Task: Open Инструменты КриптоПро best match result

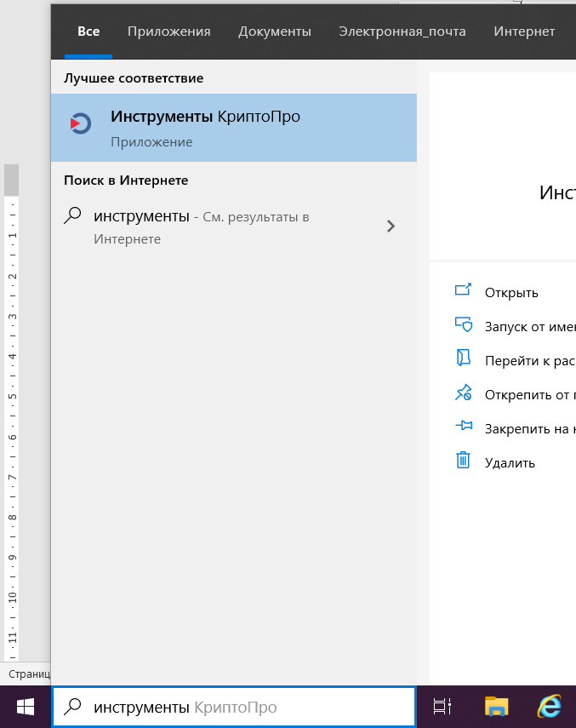Action: (234, 128)
